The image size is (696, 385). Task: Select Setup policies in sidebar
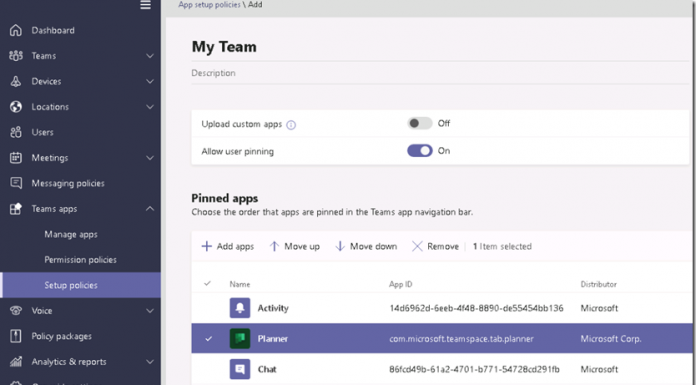[80, 285]
